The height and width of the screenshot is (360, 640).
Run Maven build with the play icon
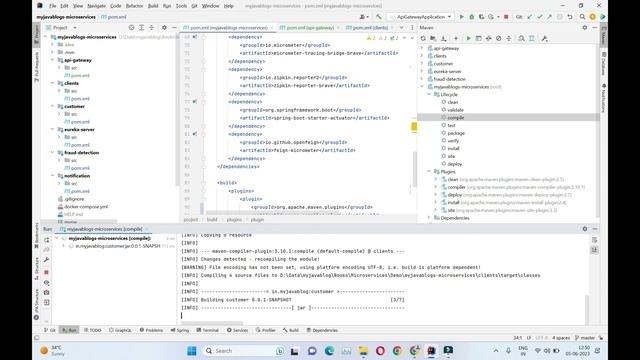[468, 38]
